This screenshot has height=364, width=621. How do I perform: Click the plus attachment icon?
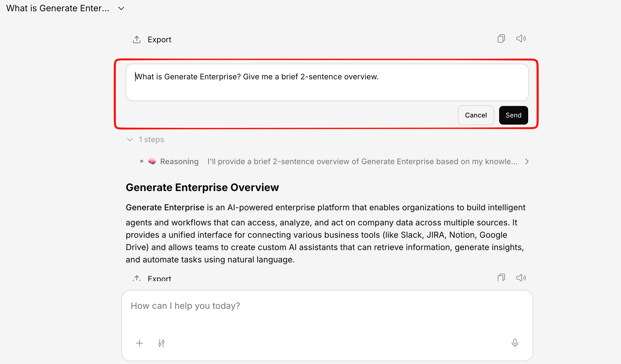[x=139, y=343]
